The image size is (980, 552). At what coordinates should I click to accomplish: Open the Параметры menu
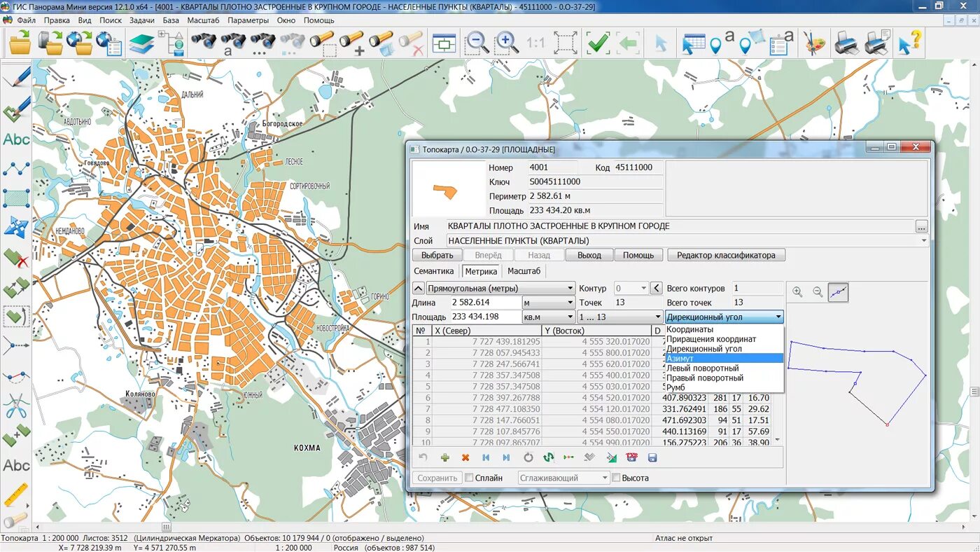tap(248, 20)
